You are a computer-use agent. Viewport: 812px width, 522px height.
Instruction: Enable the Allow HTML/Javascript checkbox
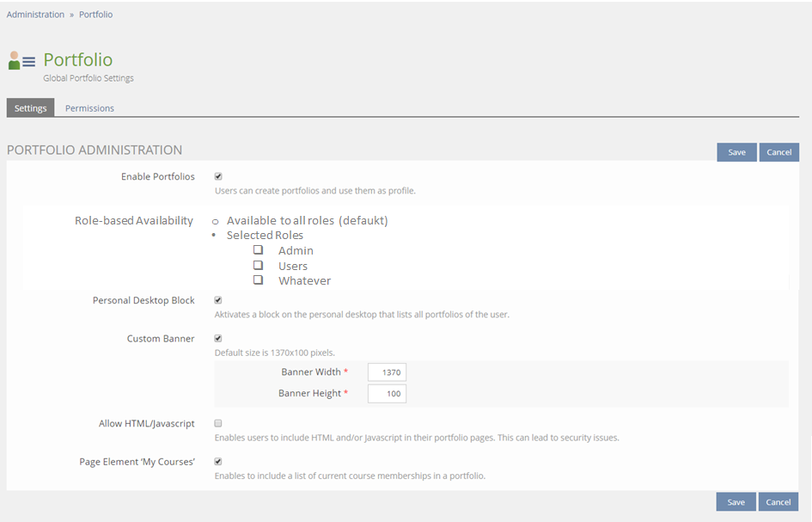pos(218,423)
